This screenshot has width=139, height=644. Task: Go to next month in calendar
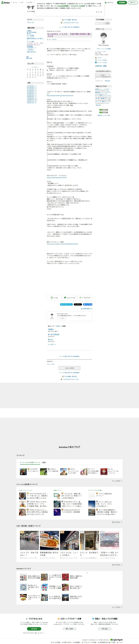[38, 67]
